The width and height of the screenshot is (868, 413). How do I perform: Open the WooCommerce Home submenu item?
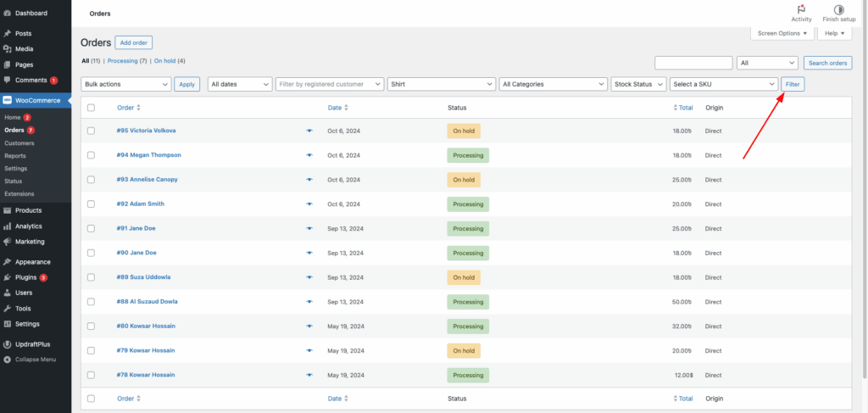12,117
